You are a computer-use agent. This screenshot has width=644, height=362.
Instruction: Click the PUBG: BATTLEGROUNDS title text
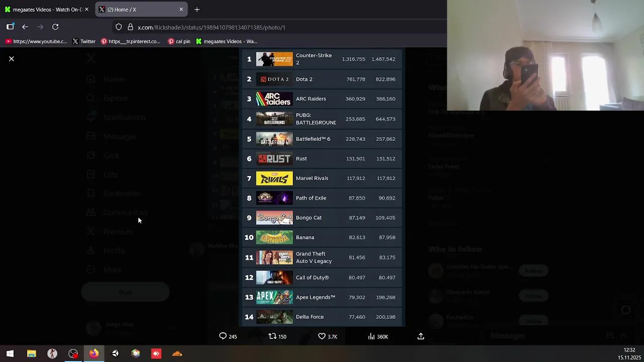(315, 119)
